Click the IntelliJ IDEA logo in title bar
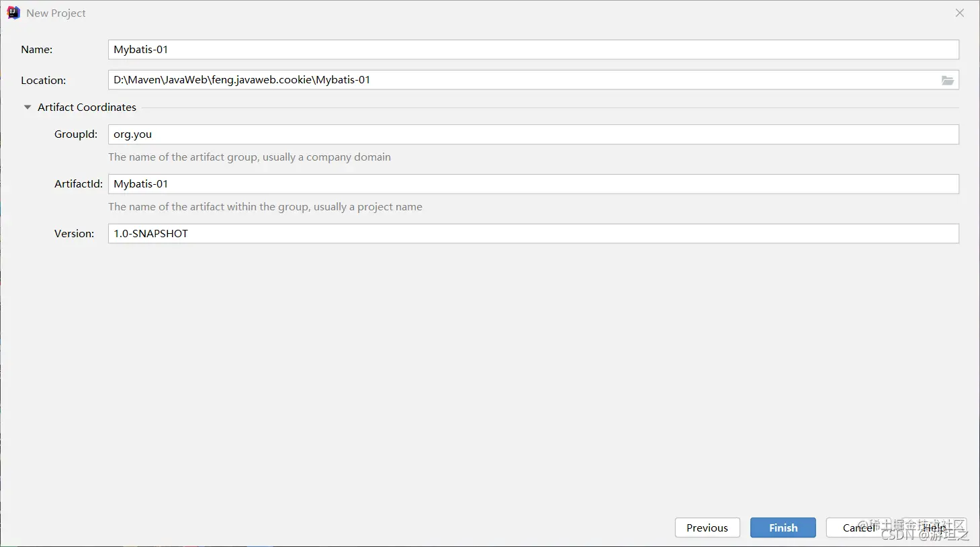The image size is (980, 547). coord(13,13)
